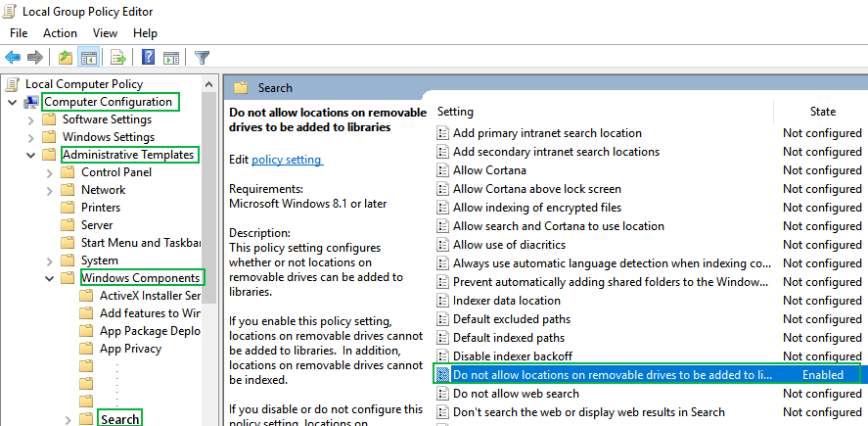This screenshot has height=426, width=868.
Task: Expand the Control Panel folder node
Action: [48, 172]
